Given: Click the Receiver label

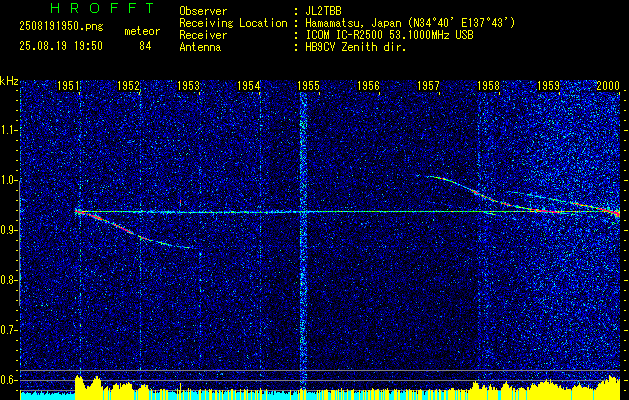Looking at the screenshot, I should click(x=203, y=35).
